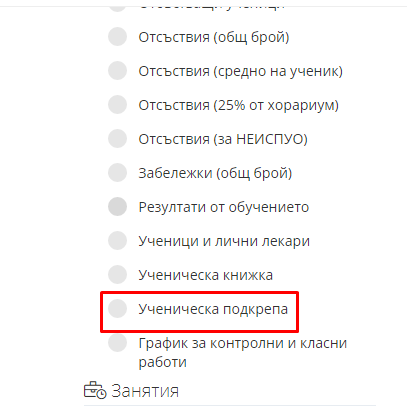Choose Отсъствия (за НЕИСПУО) text entry

(x=223, y=139)
